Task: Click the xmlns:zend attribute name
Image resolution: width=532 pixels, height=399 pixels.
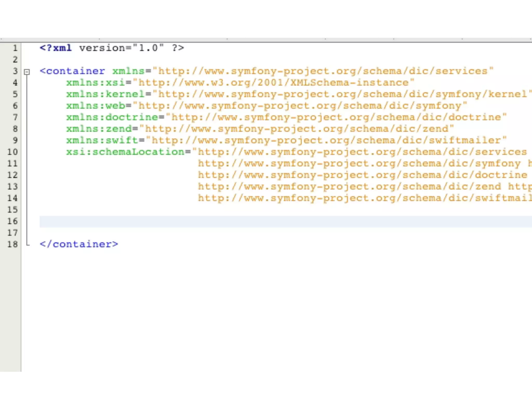Action: click(x=99, y=129)
